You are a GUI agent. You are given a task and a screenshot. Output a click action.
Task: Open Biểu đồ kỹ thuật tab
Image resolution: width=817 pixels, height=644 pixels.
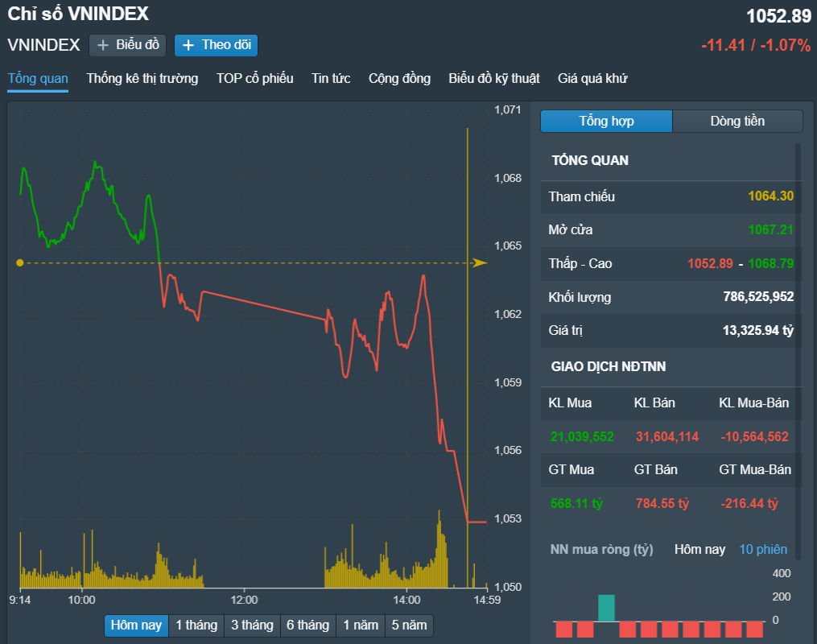click(x=494, y=79)
